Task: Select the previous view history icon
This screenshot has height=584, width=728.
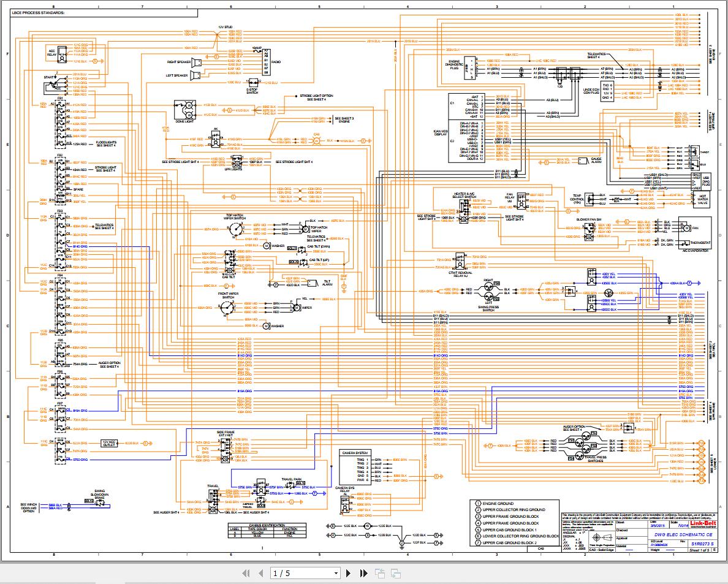Action: (381, 573)
